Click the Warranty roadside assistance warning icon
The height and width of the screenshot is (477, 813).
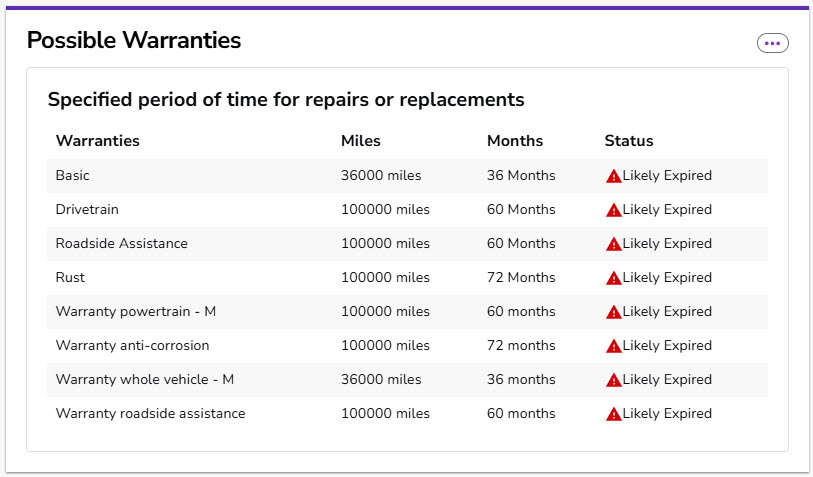click(613, 414)
